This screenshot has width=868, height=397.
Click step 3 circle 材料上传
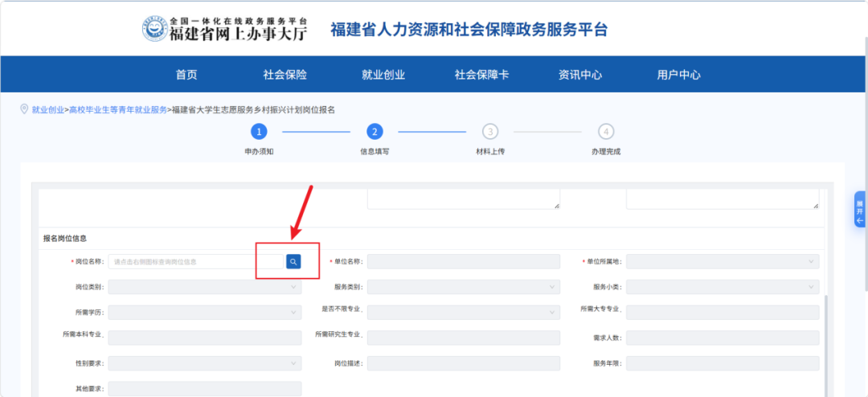click(x=490, y=132)
